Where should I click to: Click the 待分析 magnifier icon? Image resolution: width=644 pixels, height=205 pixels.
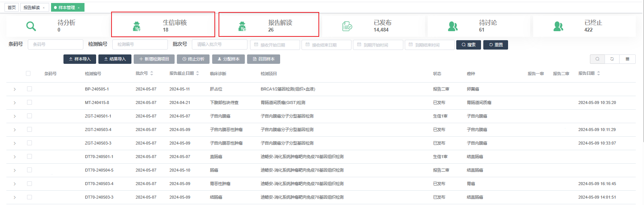coord(31,26)
